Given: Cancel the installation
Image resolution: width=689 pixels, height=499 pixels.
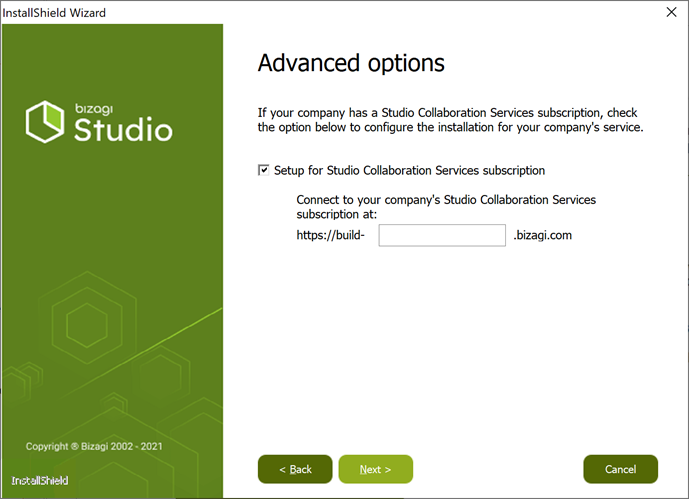Looking at the screenshot, I should point(620,469).
